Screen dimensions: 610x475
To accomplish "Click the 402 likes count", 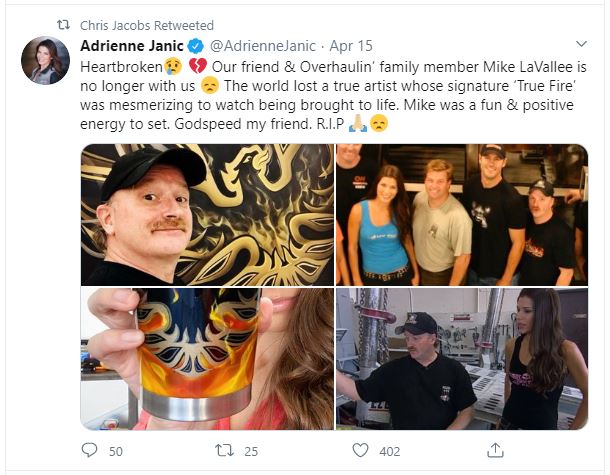I will click(x=389, y=451).
